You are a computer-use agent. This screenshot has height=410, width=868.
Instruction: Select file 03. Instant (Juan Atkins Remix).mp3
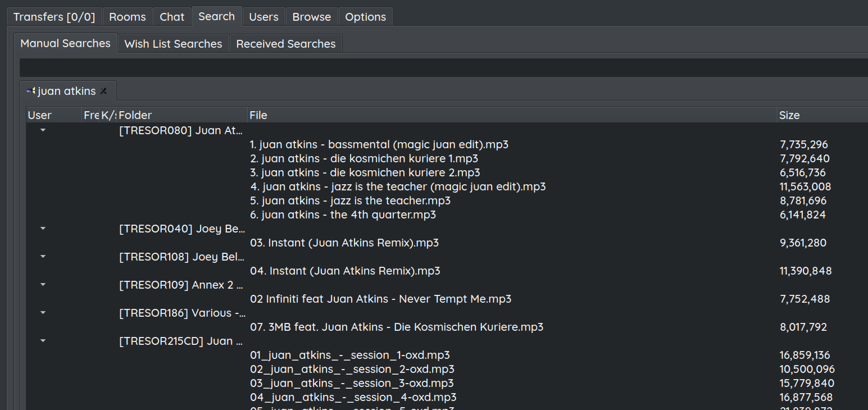[x=344, y=243]
